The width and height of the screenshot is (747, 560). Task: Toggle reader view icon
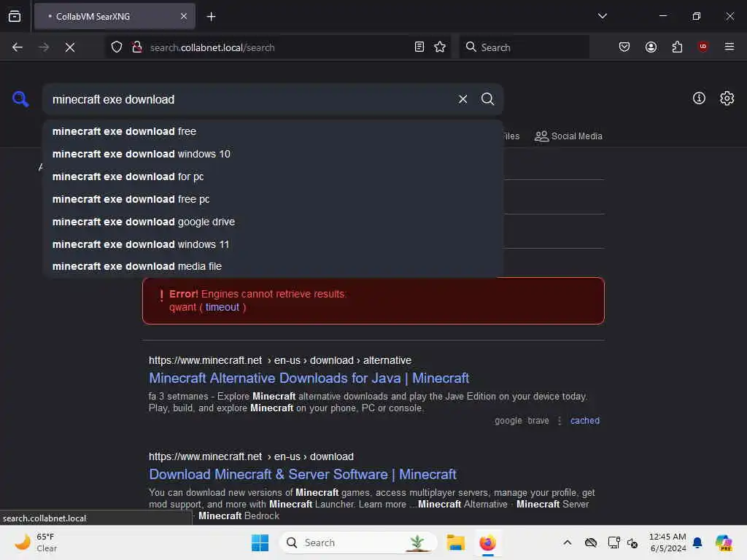[419, 47]
